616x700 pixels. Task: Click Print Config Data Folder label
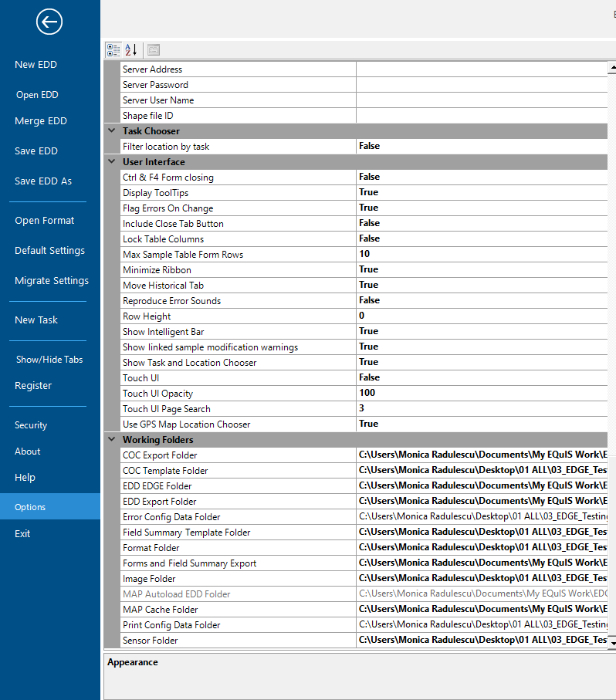pos(171,625)
